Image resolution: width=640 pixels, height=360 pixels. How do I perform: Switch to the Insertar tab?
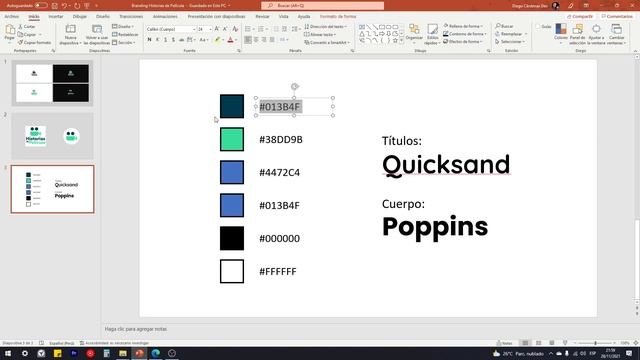point(56,16)
